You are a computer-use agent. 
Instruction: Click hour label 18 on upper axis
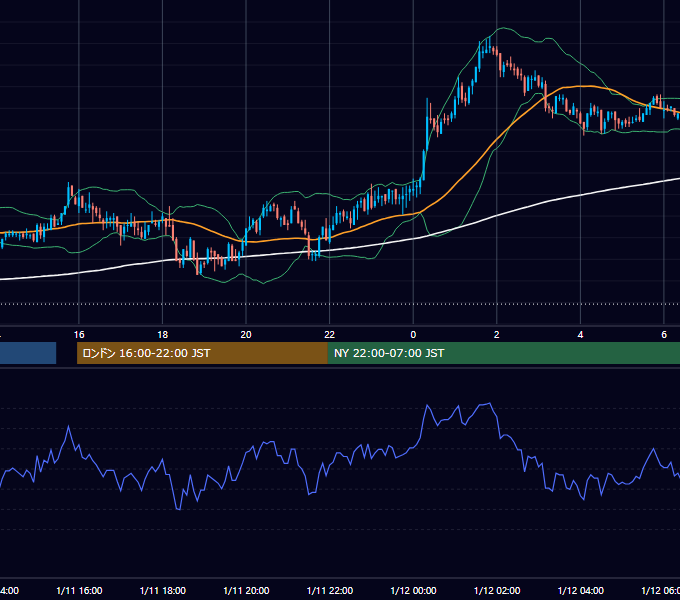point(163,335)
